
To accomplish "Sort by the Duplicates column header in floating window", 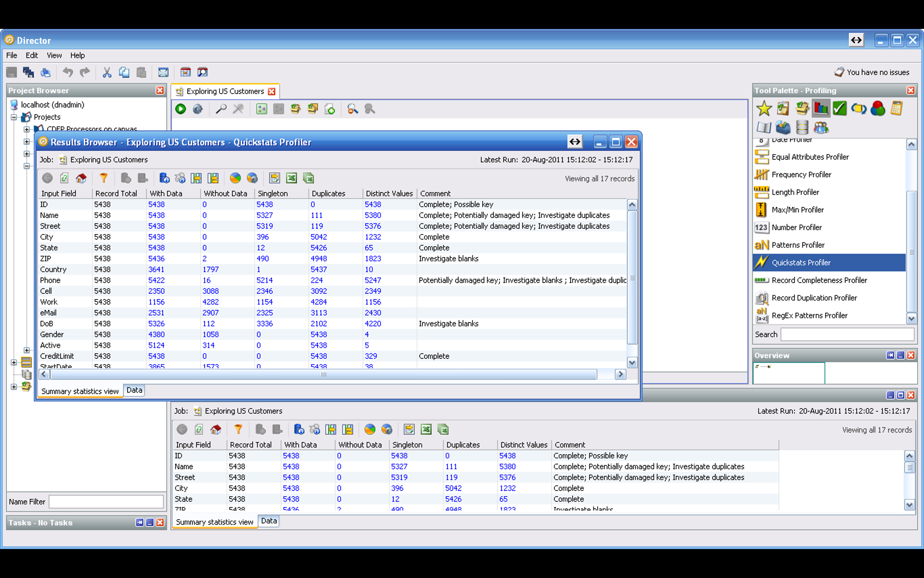I will point(329,193).
